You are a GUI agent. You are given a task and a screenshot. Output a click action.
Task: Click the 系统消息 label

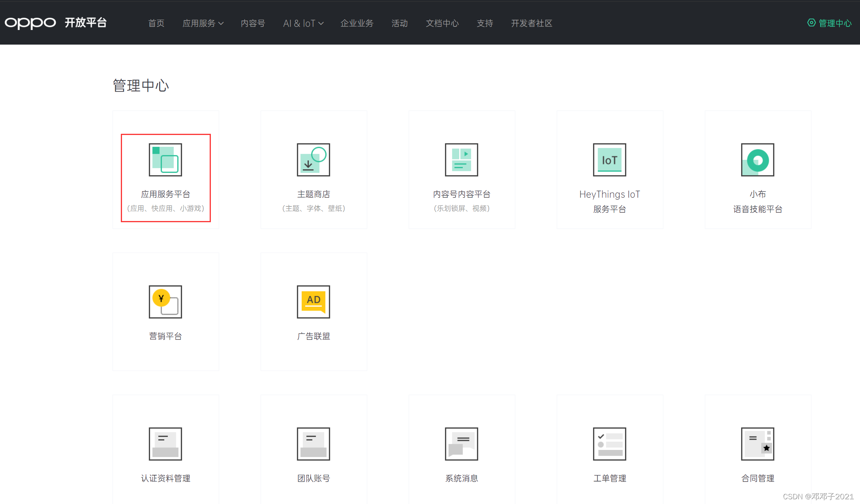pos(462,478)
